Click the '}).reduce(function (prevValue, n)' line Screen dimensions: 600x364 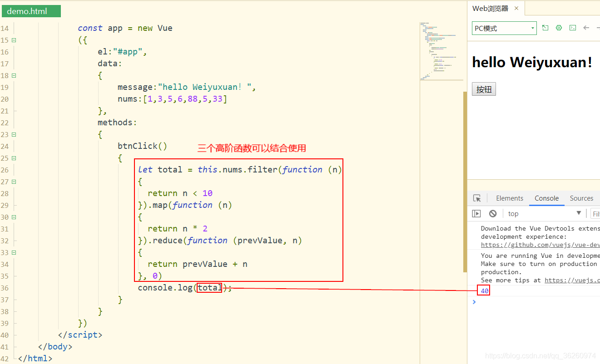click(220, 241)
